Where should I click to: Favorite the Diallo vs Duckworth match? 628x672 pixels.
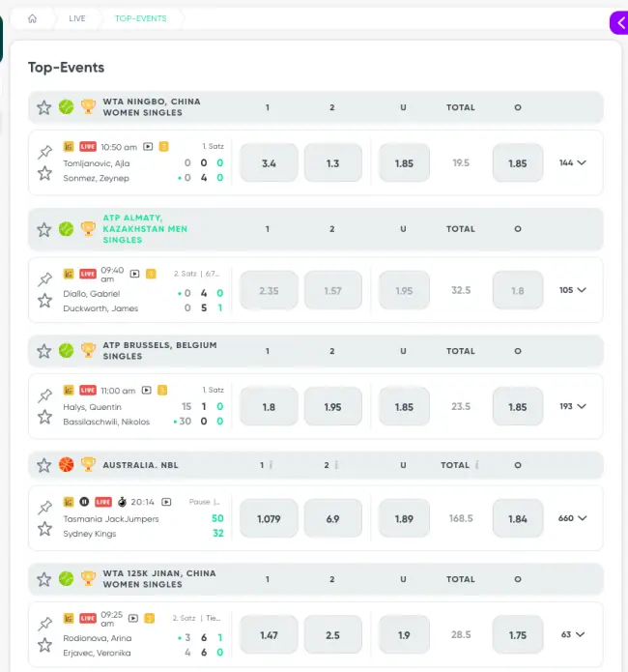click(44, 301)
